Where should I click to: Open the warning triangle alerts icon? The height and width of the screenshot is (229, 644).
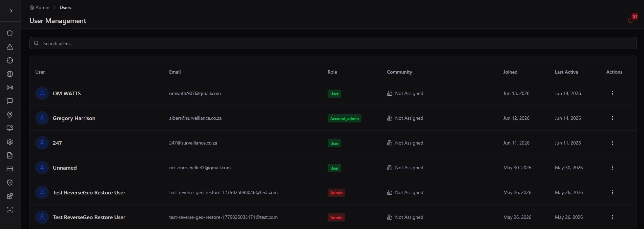[x=10, y=47]
